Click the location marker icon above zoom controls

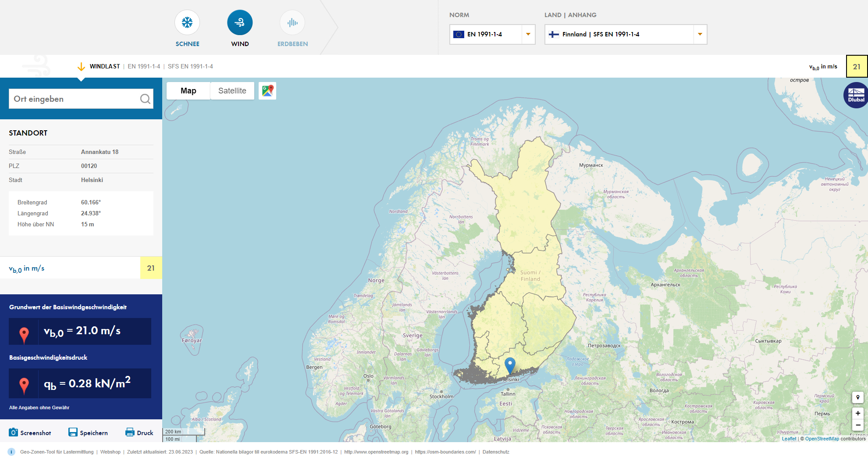[x=857, y=397]
